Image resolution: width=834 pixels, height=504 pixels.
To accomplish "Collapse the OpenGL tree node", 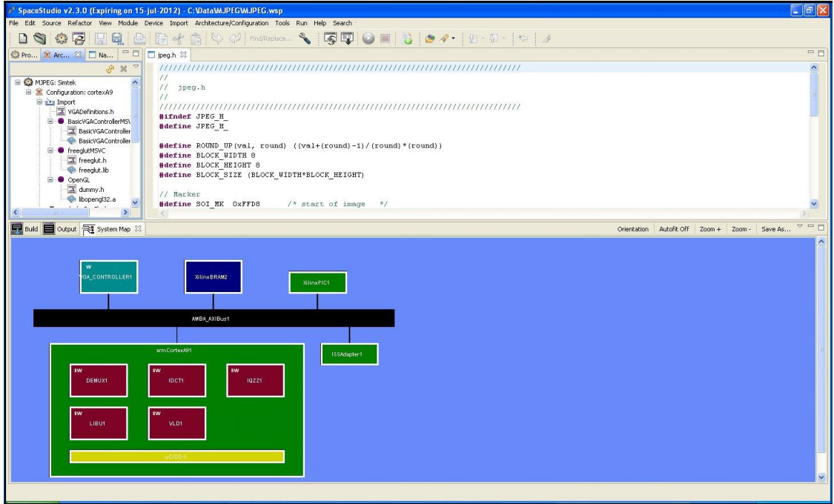I will pyautogui.click(x=51, y=179).
